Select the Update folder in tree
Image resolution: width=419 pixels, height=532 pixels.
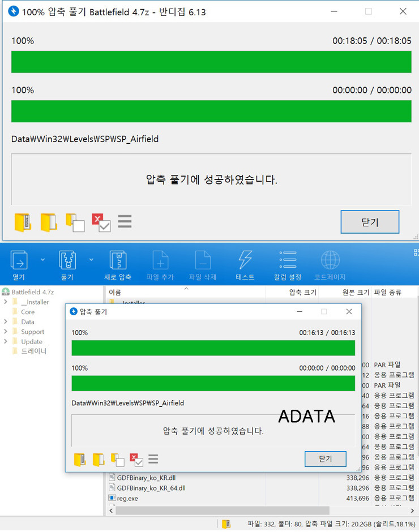tap(32, 342)
